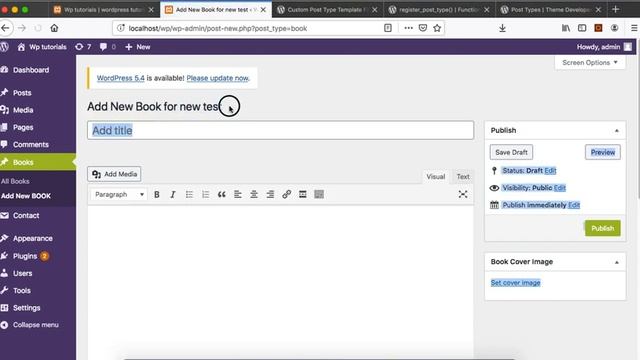Open Dashboard in sidebar
This screenshot has width=640, height=360.
coord(31,70)
